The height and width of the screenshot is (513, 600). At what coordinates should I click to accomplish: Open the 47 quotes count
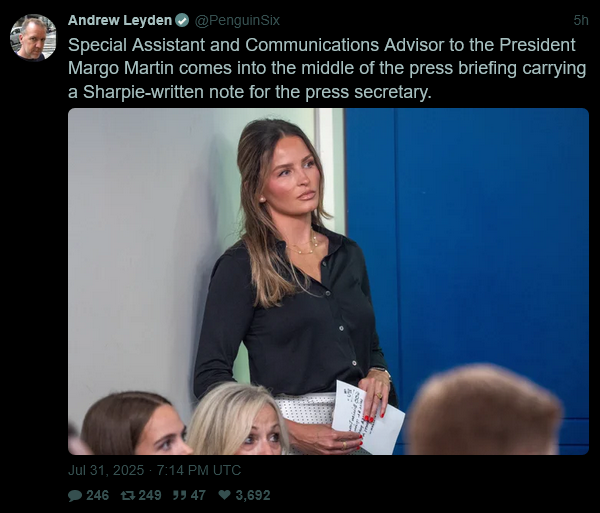click(x=198, y=495)
